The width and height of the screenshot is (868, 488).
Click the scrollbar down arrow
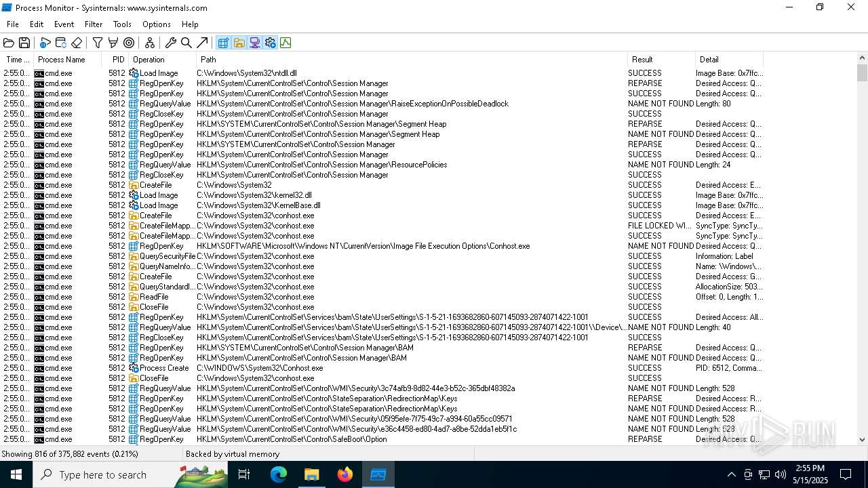[x=862, y=440]
